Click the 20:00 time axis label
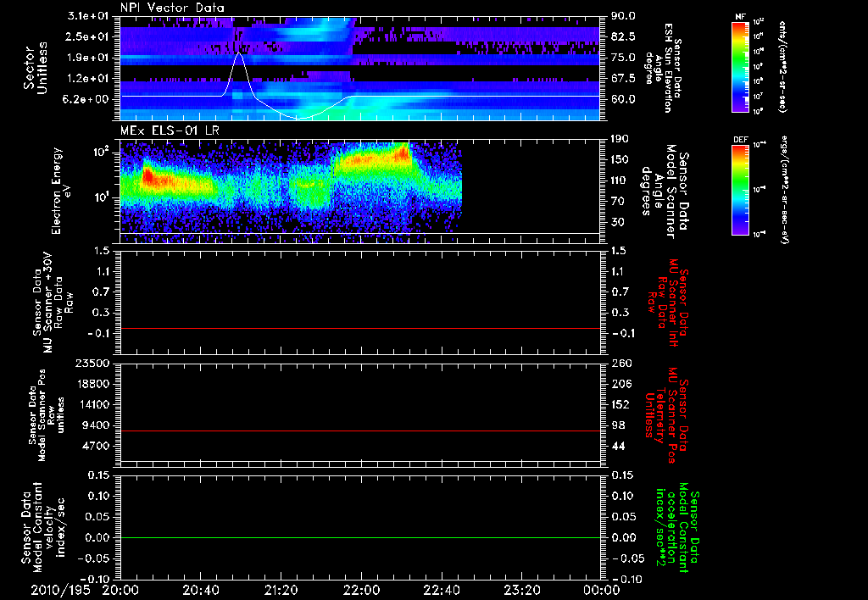This screenshot has height=600, width=868. pos(120,590)
